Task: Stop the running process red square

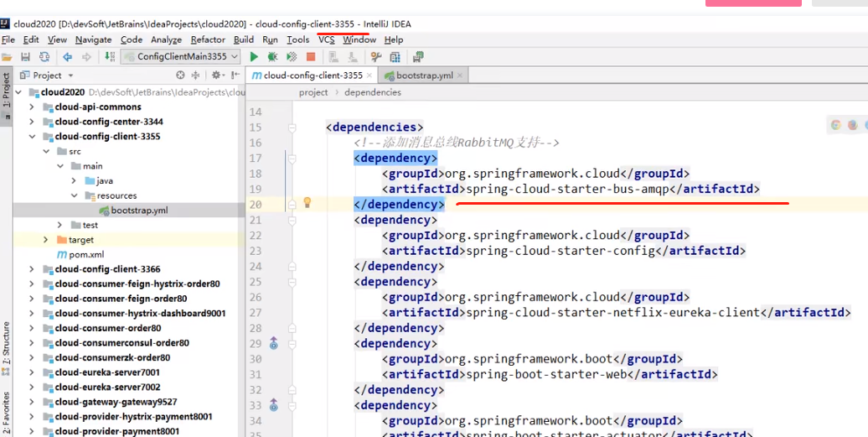Action: pos(311,56)
